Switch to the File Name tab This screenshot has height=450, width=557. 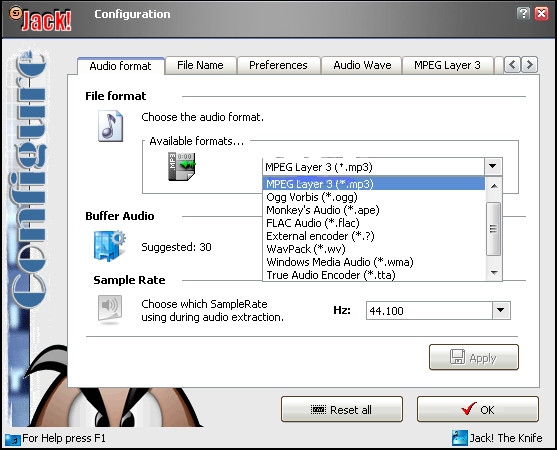tap(200, 65)
